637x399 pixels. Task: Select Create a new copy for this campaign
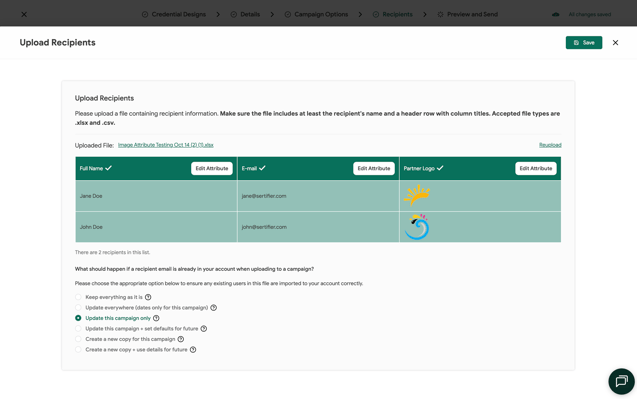[78, 339]
